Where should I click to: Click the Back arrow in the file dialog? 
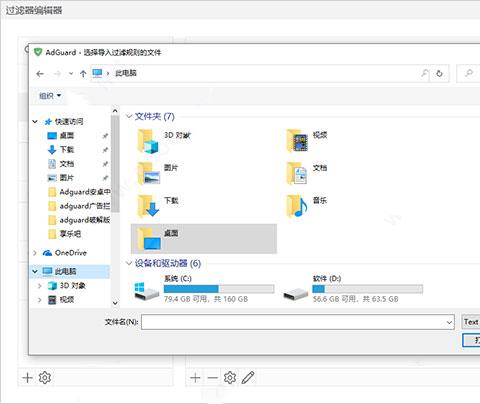[x=40, y=74]
